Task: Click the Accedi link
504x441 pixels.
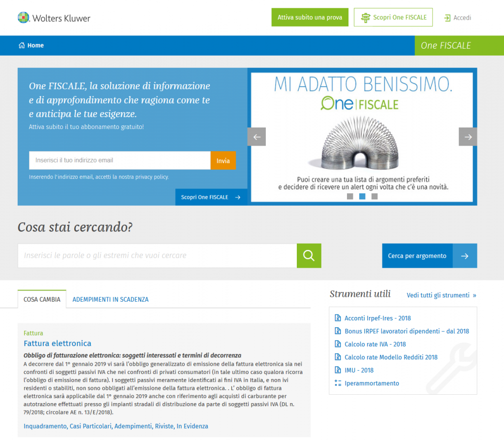Action: pos(458,18)
